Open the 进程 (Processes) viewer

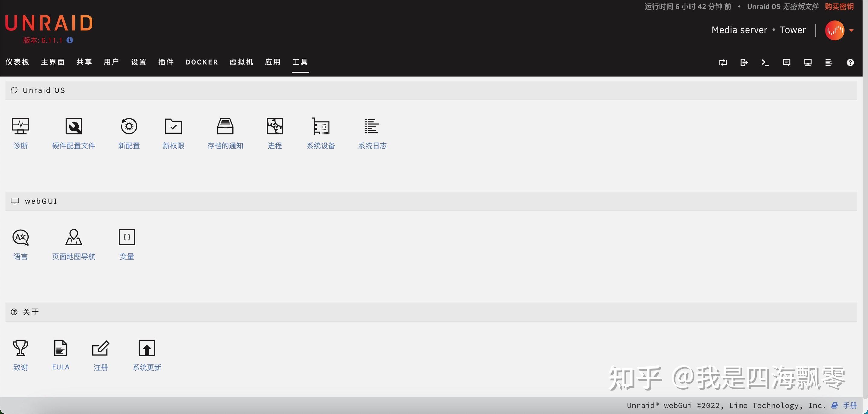click(274, 133)
